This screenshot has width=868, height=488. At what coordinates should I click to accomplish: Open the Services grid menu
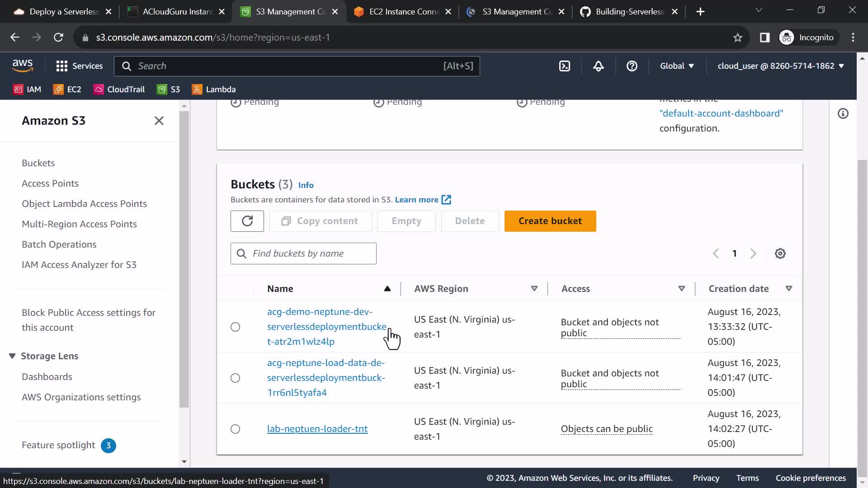(x=80, y=66)
